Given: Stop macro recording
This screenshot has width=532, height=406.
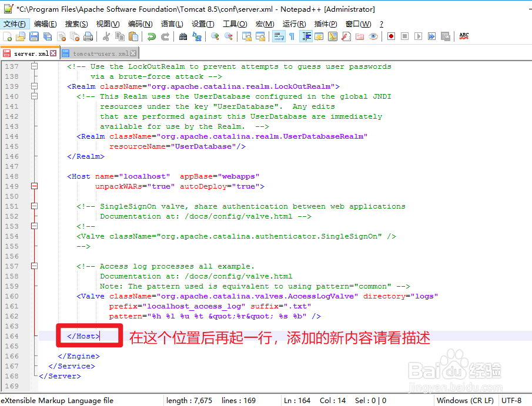Looking at the screenshot, I should (x=405, y=36).
